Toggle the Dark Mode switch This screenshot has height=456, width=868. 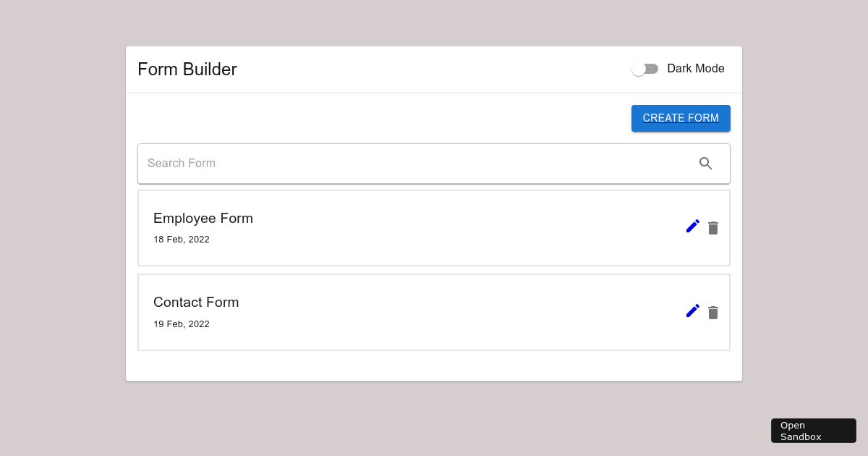pos(644,69)
